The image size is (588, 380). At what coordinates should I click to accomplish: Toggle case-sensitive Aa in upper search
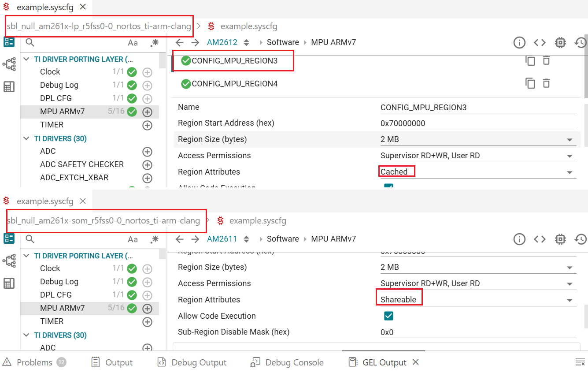click(133, 43)
